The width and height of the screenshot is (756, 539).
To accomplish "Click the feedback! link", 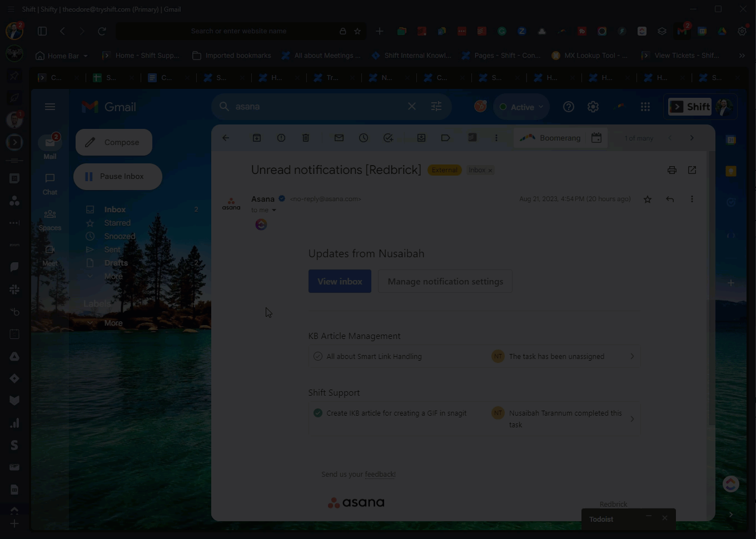I will [x=380, y=475].
